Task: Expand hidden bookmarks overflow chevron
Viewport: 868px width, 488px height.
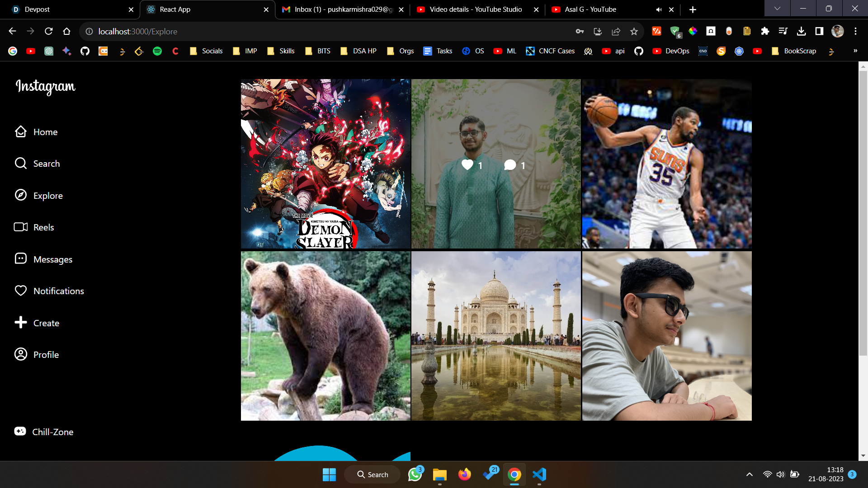Action: [855, 51]
